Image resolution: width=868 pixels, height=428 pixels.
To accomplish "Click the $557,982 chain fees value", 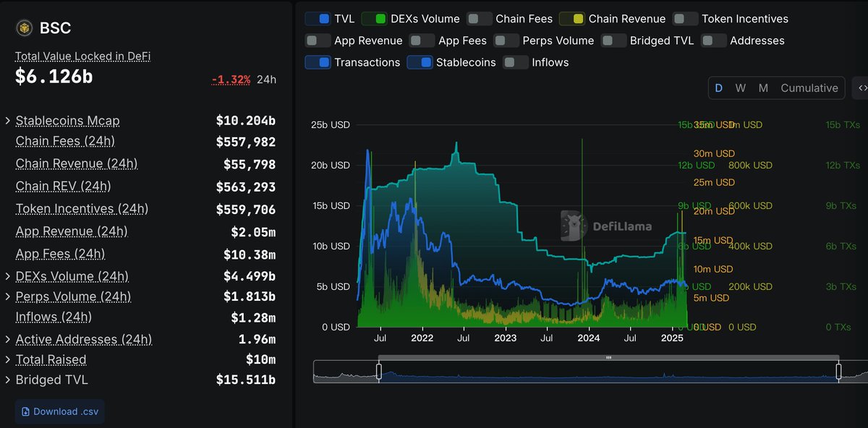I will [x=246, y=142].
